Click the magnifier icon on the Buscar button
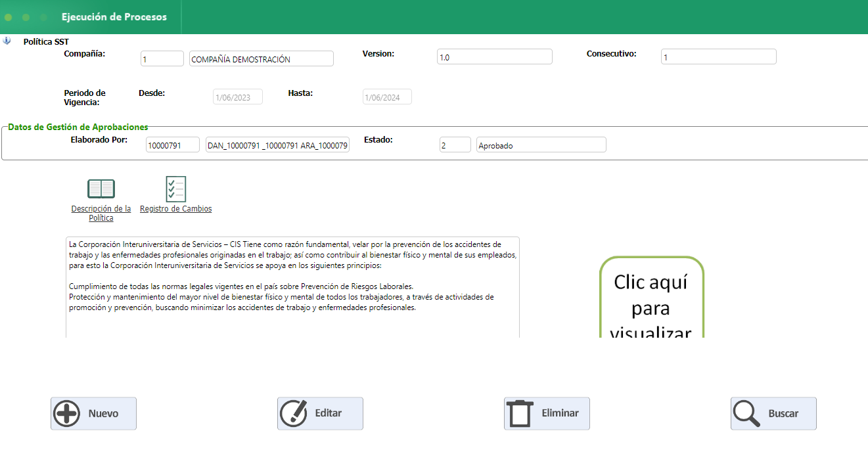 pos(746,413)
